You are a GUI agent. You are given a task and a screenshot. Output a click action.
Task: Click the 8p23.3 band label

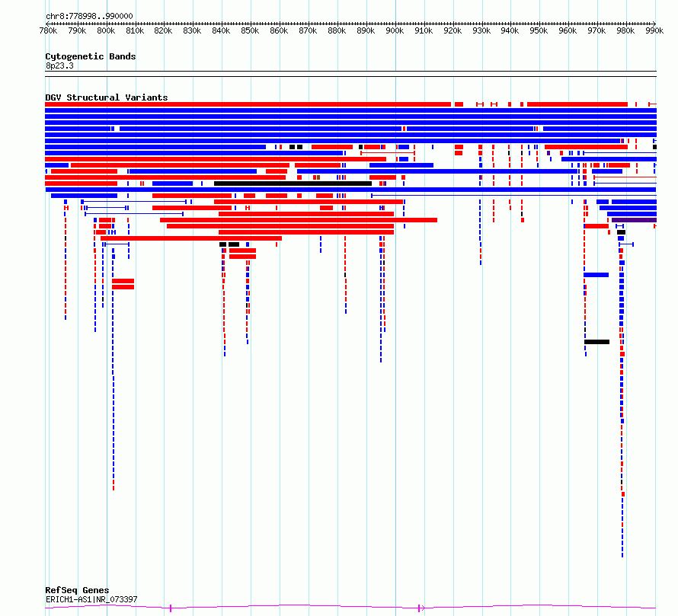click(x=59, y=65)
